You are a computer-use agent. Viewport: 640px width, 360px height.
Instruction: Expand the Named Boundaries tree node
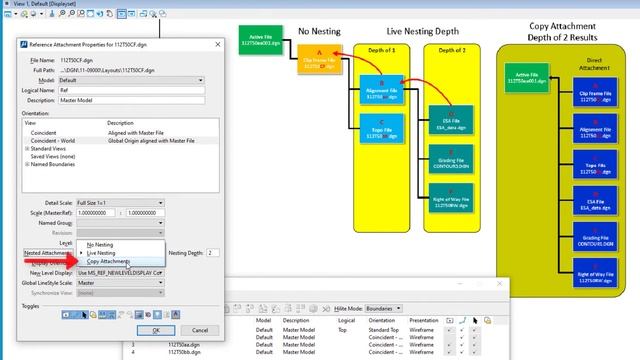[x=27, y=164]
